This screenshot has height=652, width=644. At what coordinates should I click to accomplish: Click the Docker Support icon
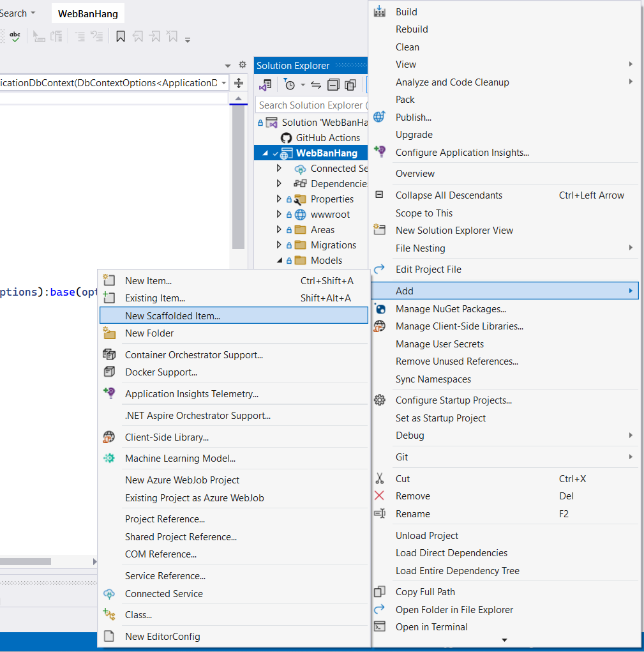click(109, 371)
